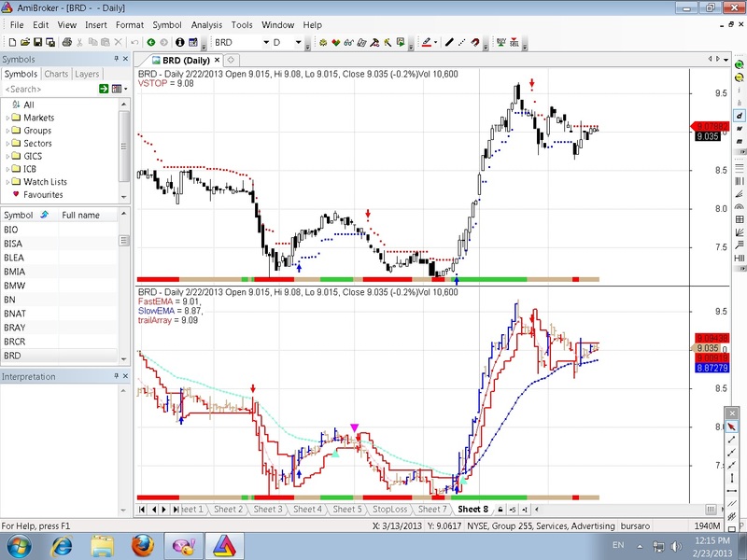Open Internet Explorer from the taskbar
The height and width of the screenshot is (560, 747).
point(62,546)
